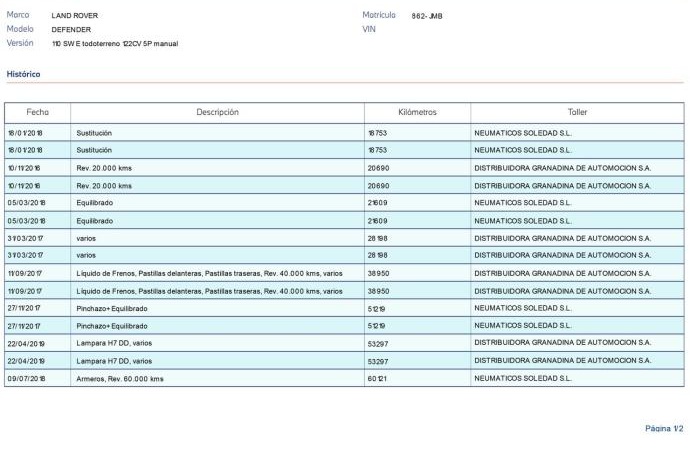Click the DEFENDER model value

[71, 30]
